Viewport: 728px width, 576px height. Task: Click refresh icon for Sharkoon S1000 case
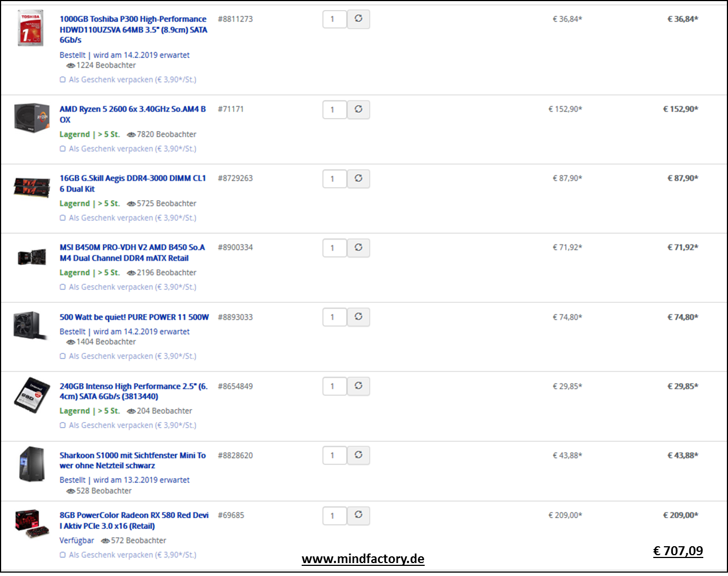tap(358, 455)
